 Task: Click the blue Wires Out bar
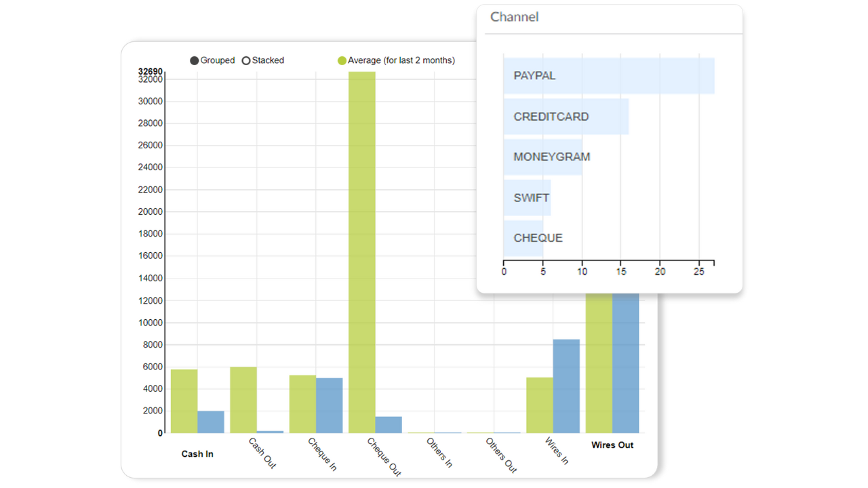[x=625, y=363]
